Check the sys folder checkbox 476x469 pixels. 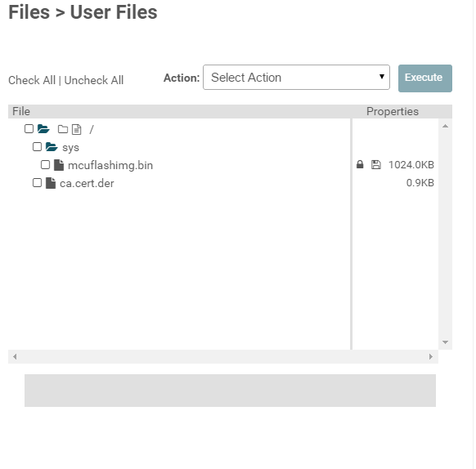37,147
